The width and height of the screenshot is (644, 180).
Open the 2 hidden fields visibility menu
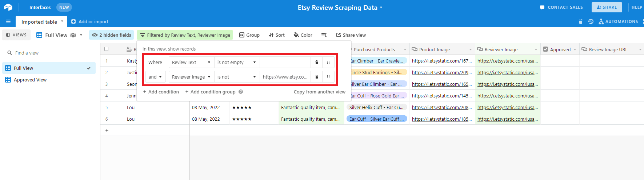(x=112, y=35)
